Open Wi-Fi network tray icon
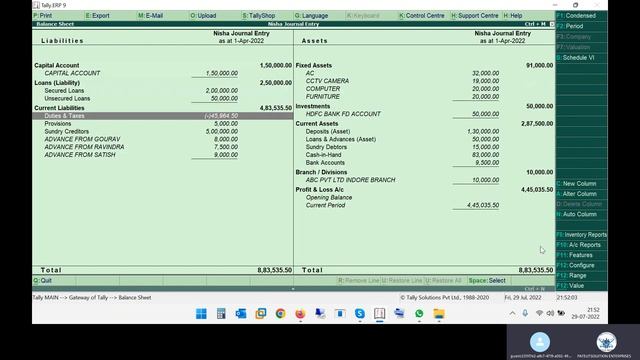 (x=539, y=313)
